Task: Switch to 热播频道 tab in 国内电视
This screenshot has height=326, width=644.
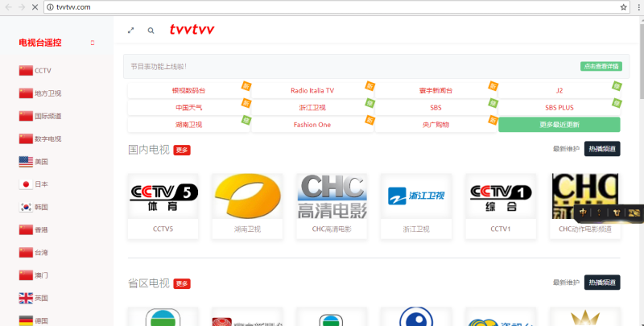Action: 601,149
